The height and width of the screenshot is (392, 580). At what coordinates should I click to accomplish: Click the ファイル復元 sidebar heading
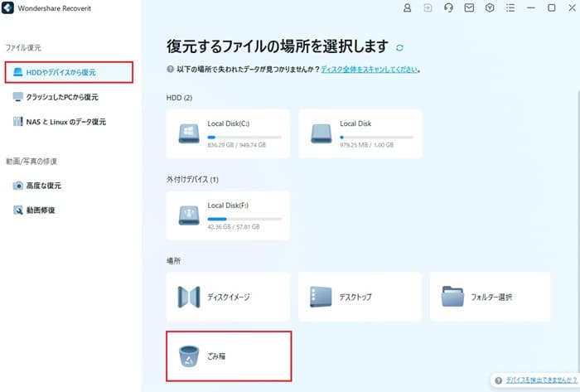(x=23, y=48)
